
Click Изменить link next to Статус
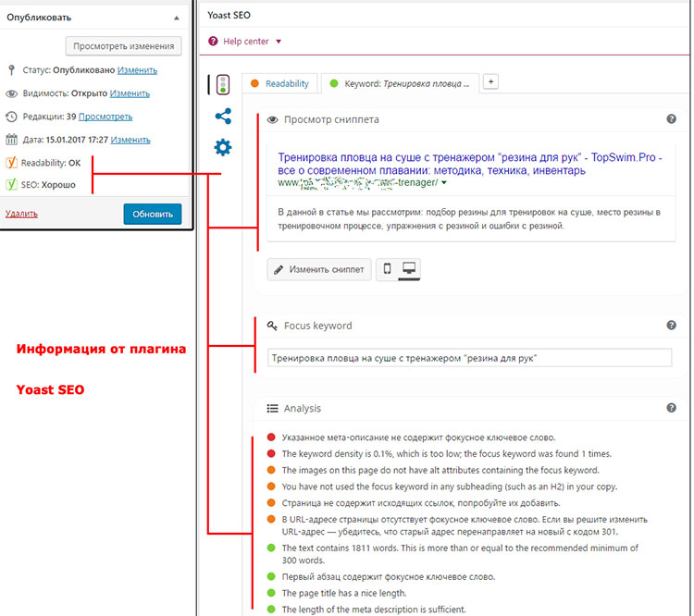pos(137,70)
